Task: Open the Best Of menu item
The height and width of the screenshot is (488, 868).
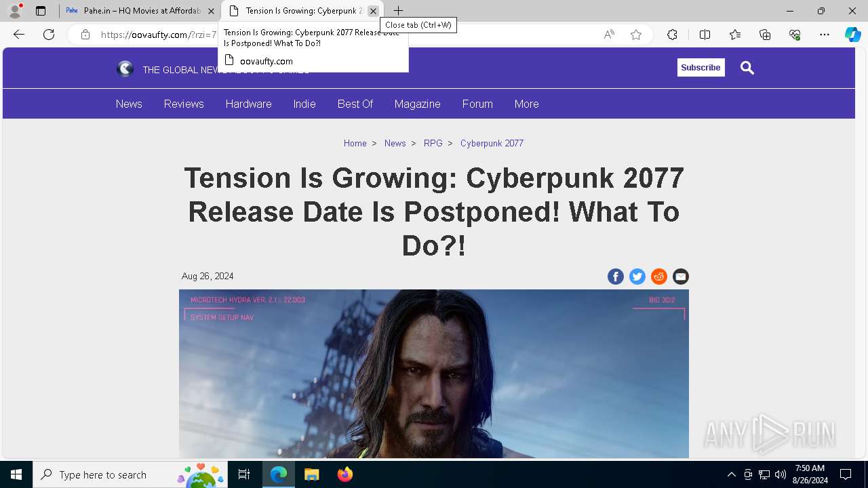Action: (355, 104)
